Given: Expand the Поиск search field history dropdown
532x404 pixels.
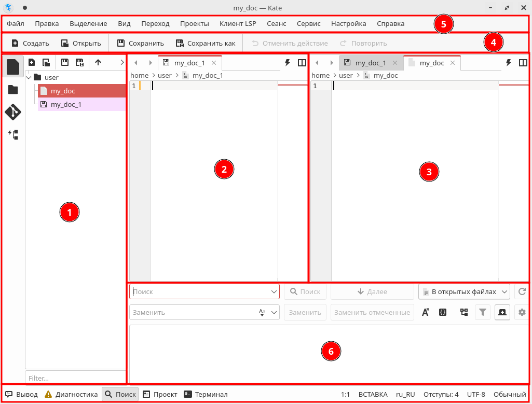Looking at the screenshot, I should [274, 292].
